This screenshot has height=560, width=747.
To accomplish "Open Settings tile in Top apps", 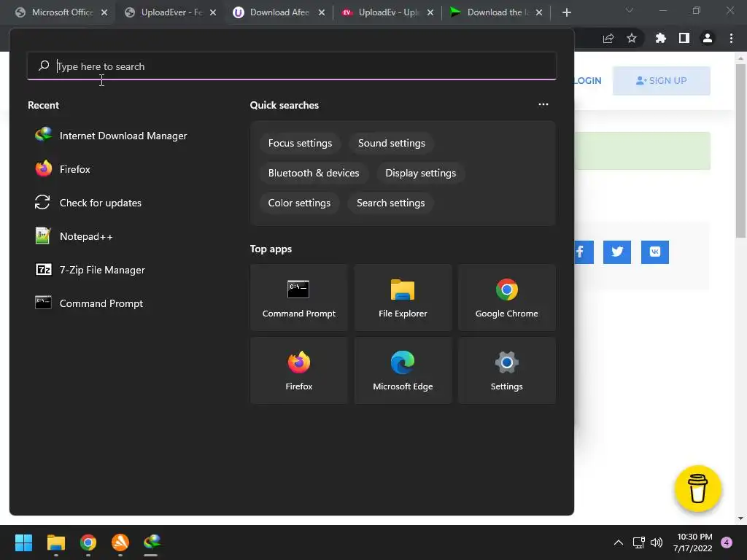I will (506, 370).
